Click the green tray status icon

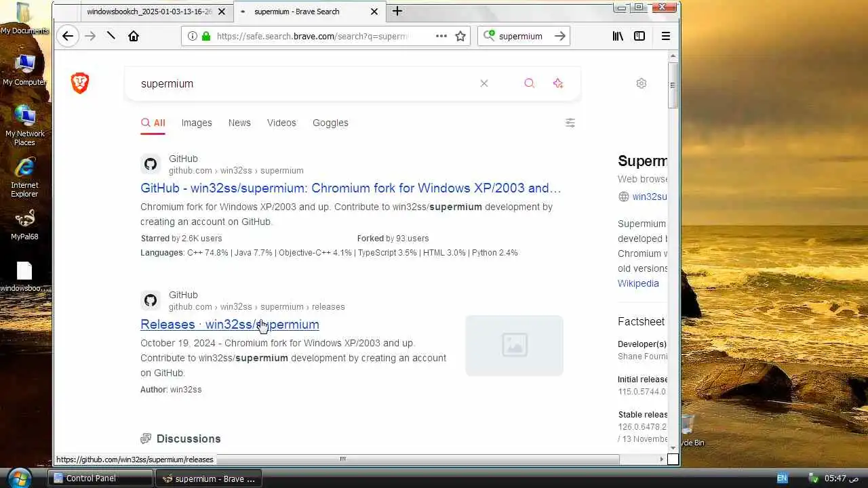tap(814, 479)
